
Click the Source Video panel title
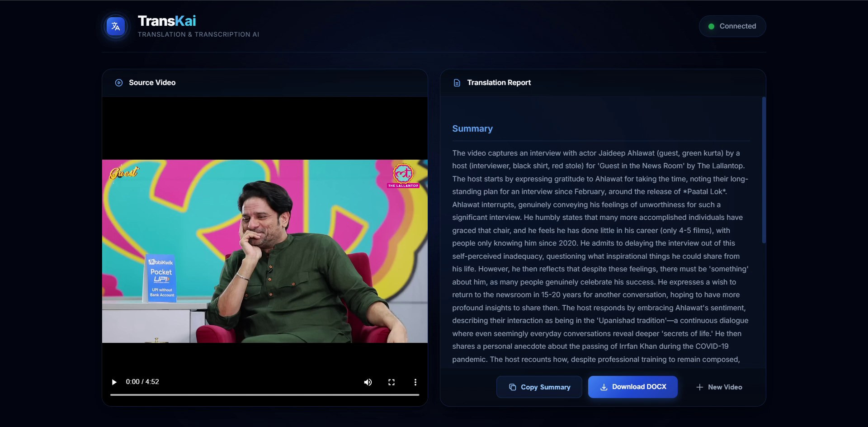coord(152,83)
